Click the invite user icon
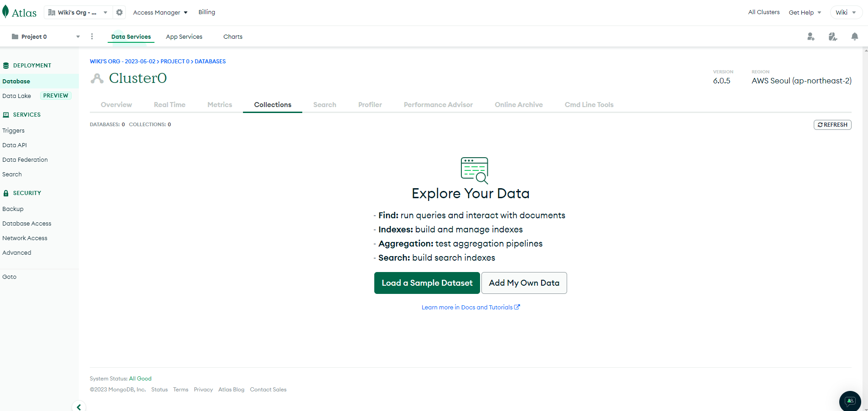 (x=811, y=36)
